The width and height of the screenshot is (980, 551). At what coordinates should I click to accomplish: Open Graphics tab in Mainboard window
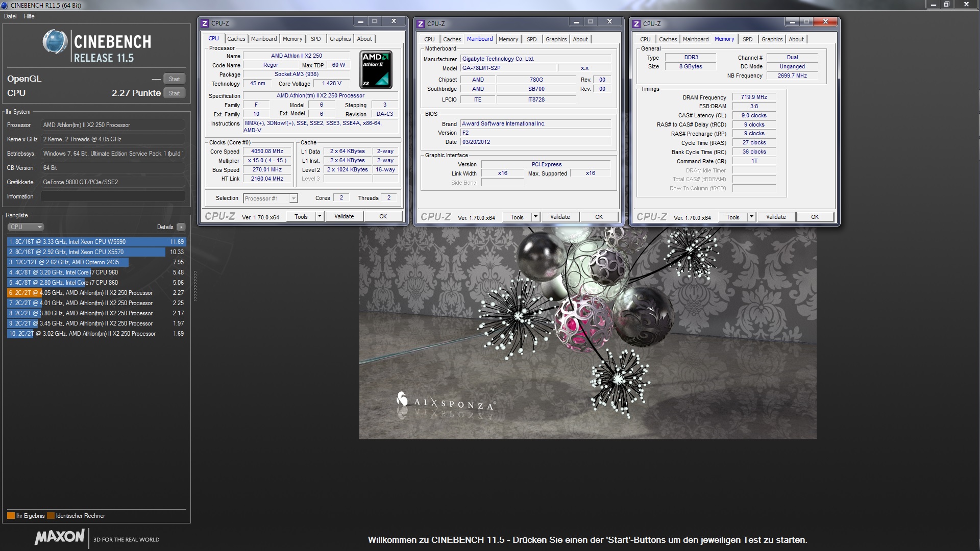[x=556, y=39]
